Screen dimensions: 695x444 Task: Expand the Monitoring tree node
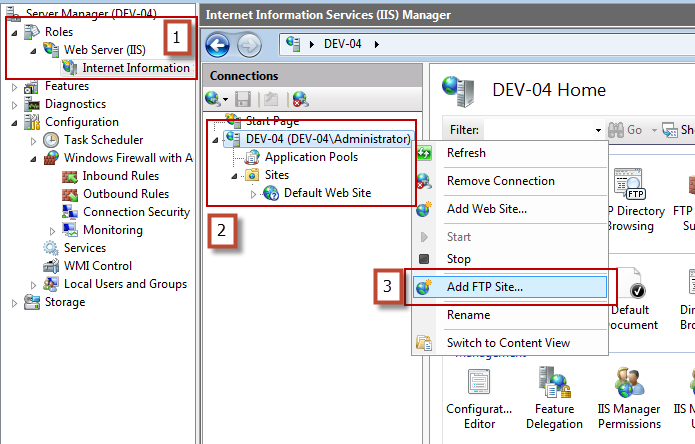point(52,231)
